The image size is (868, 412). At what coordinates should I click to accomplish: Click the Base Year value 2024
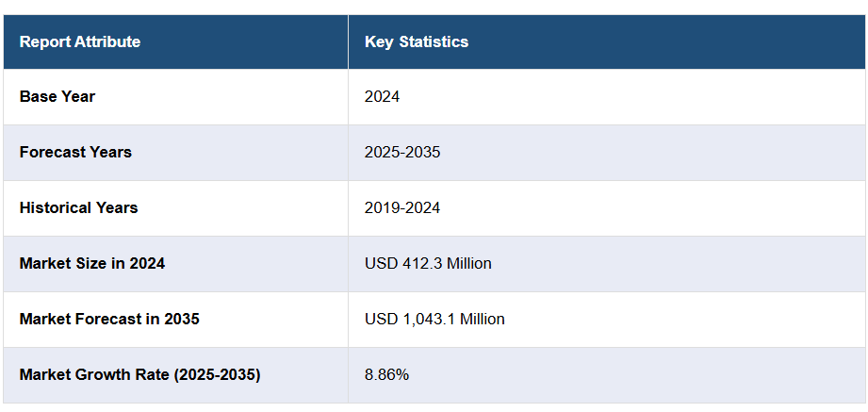tap(382, 96)
